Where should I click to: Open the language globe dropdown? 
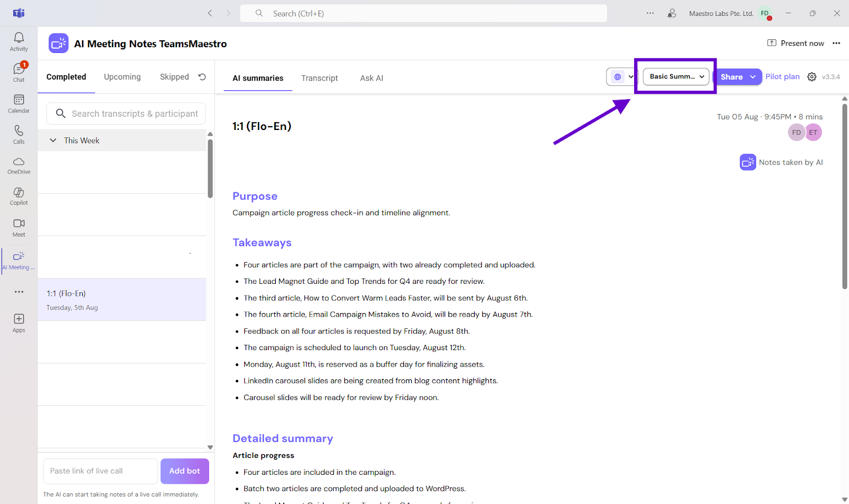click(x=621, y=77)
